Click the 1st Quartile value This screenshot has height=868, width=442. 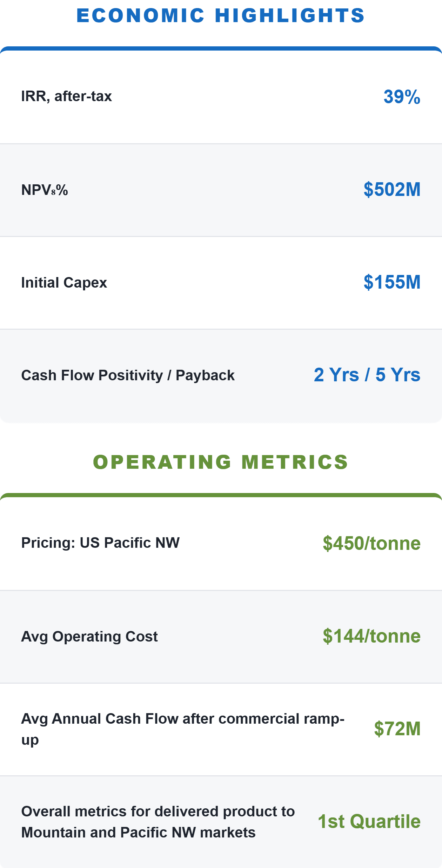[369, 821]
